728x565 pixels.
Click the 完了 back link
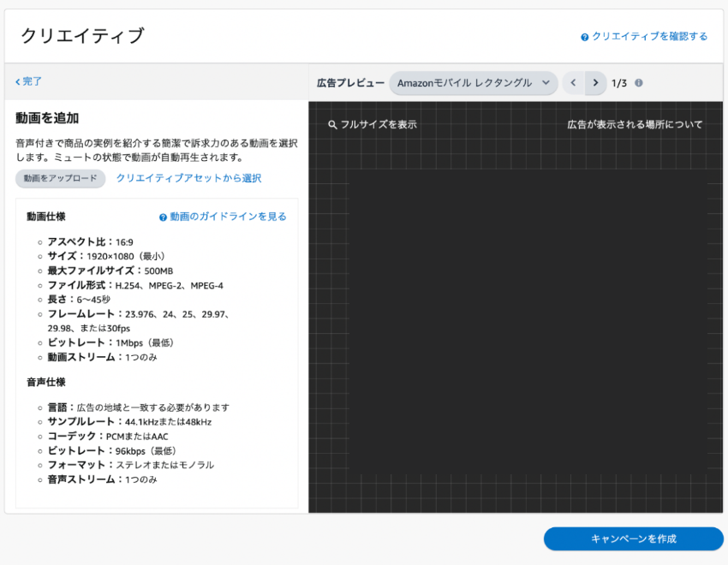(x=28, y=81)
